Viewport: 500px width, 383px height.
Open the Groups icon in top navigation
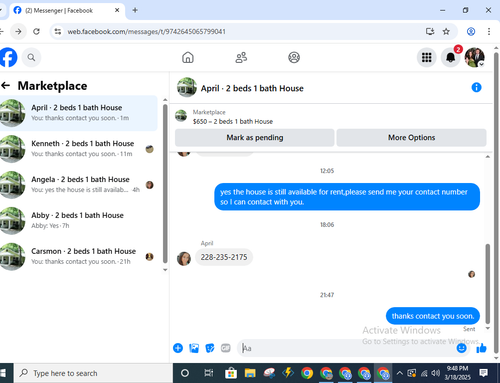coord(294,57)
